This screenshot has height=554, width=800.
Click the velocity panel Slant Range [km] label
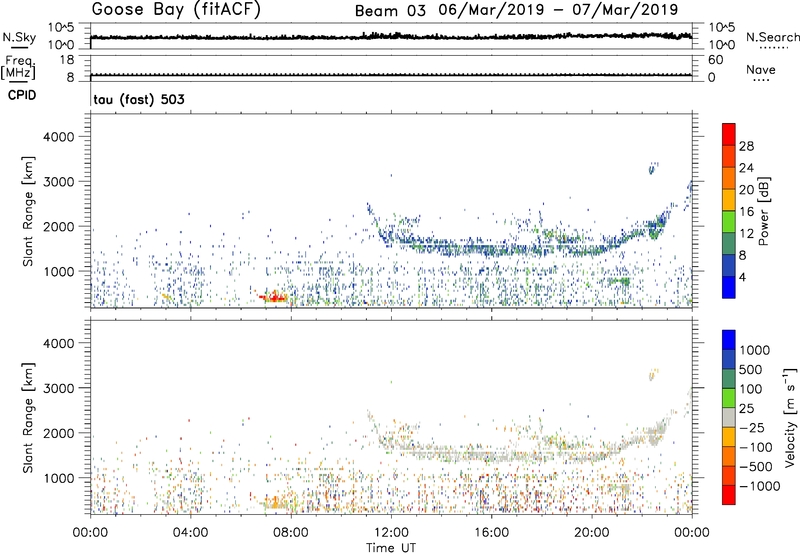pos(28,418)
